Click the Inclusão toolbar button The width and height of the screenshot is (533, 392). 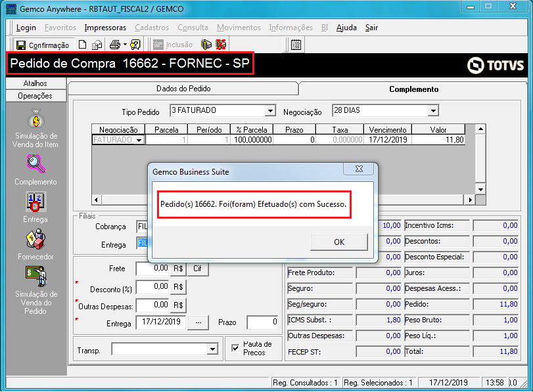(173, 45)
